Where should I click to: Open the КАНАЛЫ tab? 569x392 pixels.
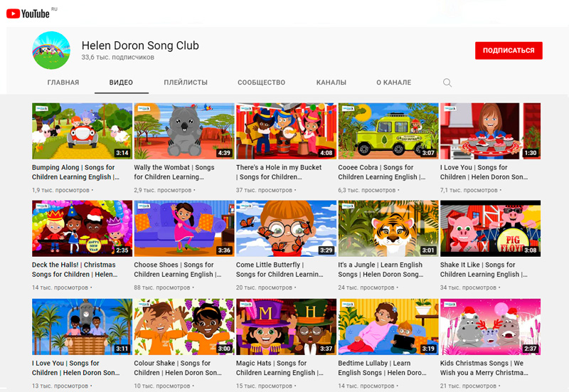331,83
